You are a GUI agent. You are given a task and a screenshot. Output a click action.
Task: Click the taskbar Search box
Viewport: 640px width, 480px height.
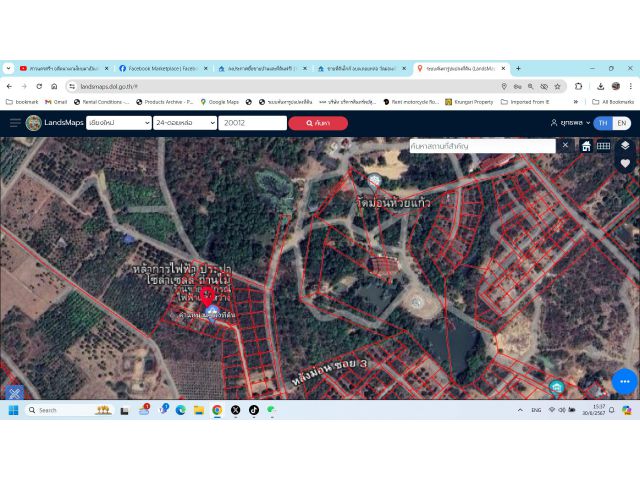[x=70, y=410]
